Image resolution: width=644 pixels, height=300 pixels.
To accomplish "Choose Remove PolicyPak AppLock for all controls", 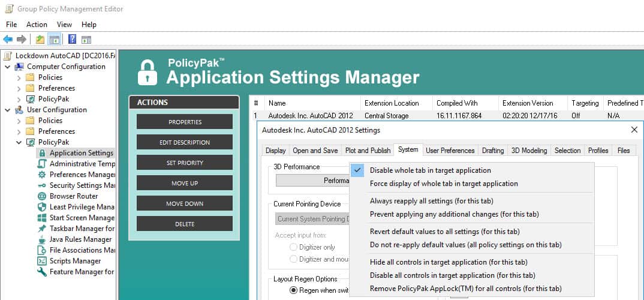I will click(472, 289).
